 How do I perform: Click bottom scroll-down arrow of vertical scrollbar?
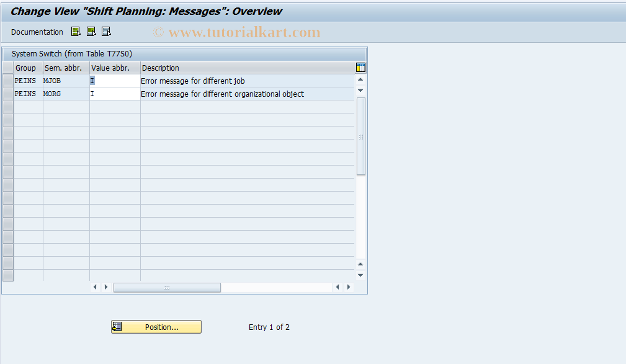(x=360, y=275)
